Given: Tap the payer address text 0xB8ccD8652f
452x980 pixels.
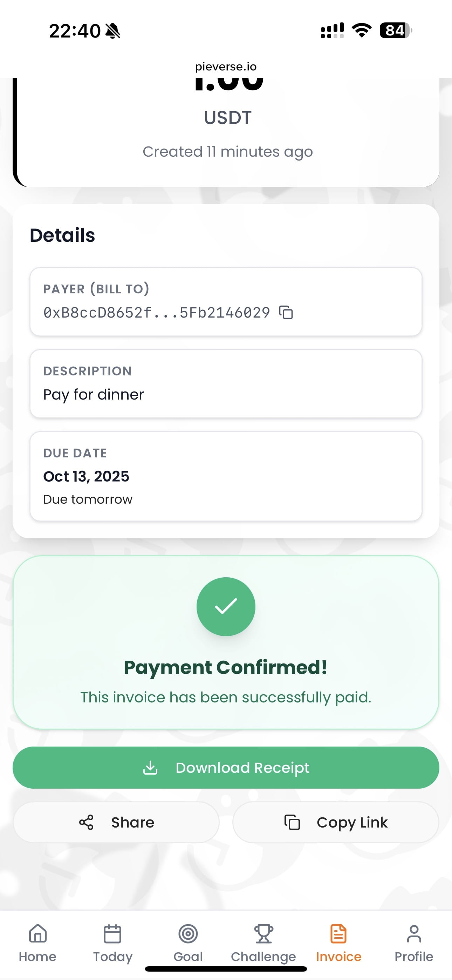Looking at the screenshot, I should tap(156, 313).
